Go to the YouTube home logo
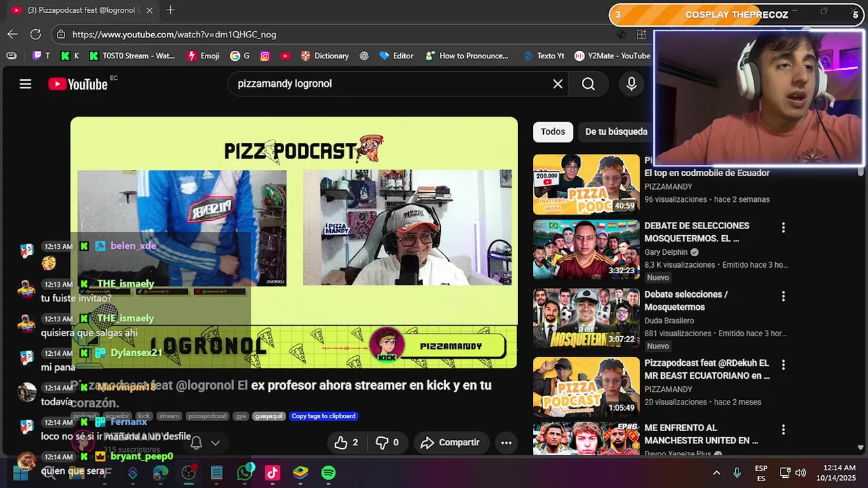Image resolution: width=868 pixels, height=488 pixels. 78,84
